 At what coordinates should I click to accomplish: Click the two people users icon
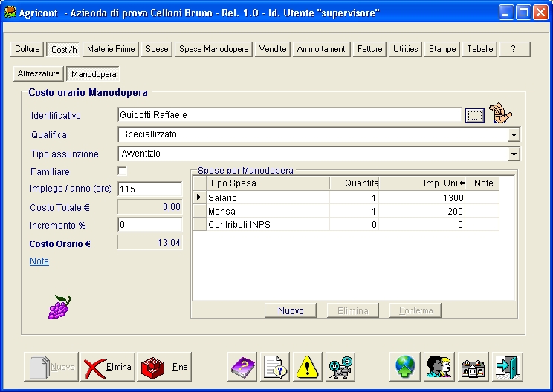tap(439, 367)
